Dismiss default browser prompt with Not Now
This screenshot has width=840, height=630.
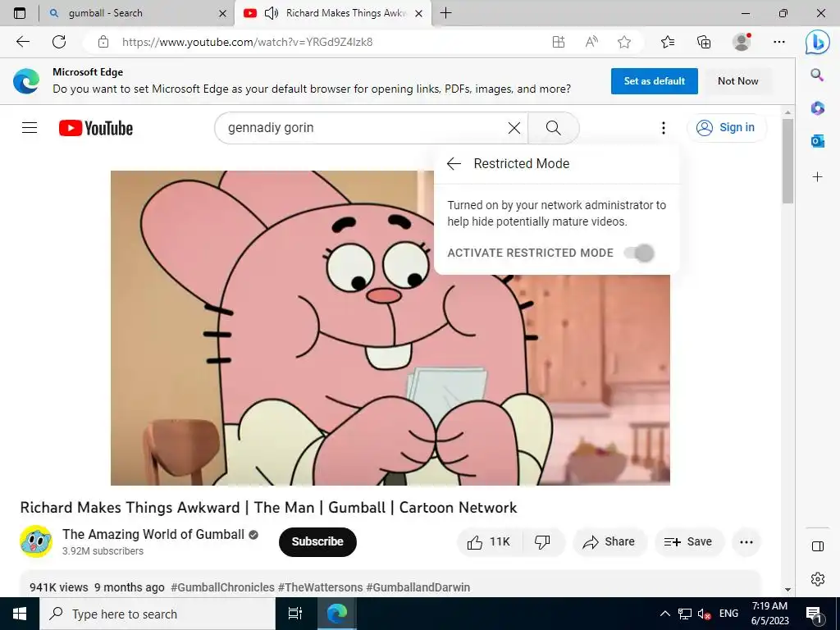[x=737, y=81]
